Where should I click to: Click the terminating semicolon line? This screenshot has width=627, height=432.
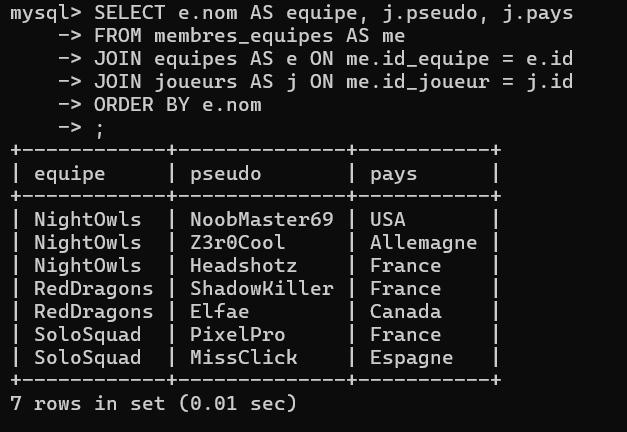(100, 130)
